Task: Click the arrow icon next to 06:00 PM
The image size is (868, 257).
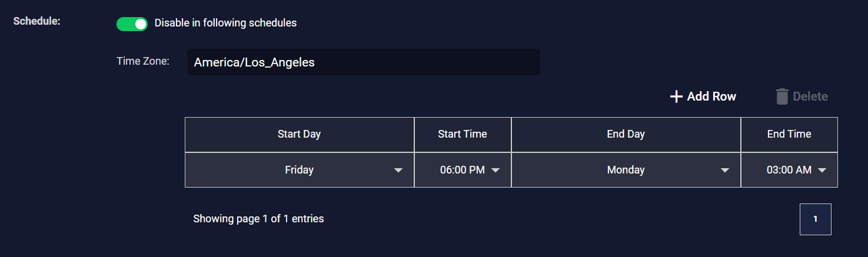Action: [x=495, y=171]
